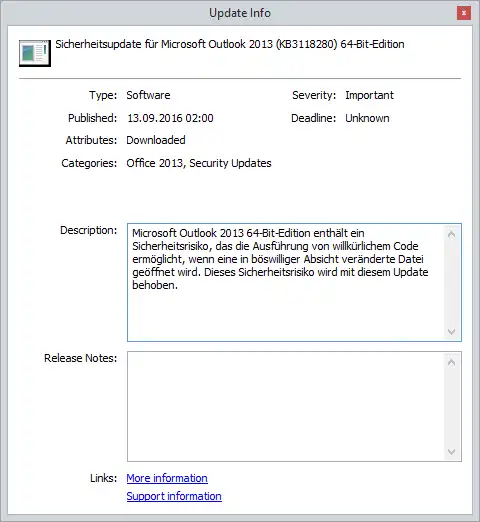Click the Attributes value 'Downloaded'
This screenshot has height=522, width=480.
click(x=156, y=140)
